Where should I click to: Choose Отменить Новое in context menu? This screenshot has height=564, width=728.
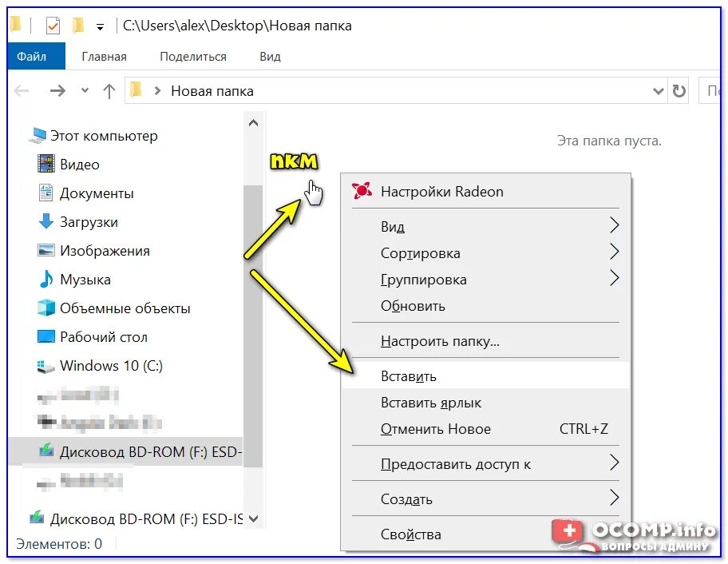click(485, 429)
